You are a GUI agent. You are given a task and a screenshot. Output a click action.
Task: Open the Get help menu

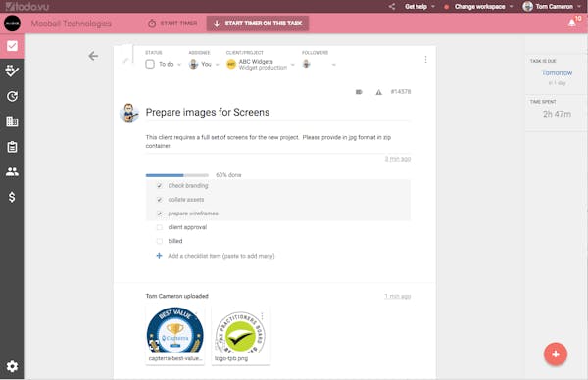(419, 7)
